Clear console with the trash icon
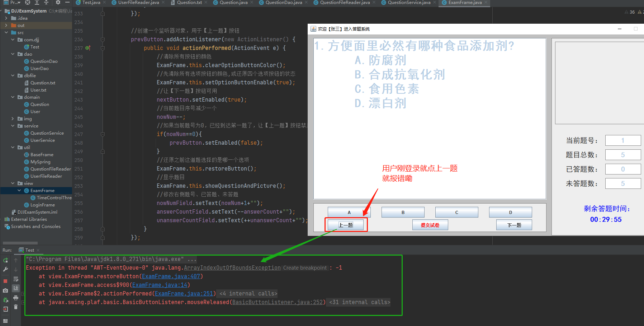The image size is (644, 326). [x=16, y=307]
